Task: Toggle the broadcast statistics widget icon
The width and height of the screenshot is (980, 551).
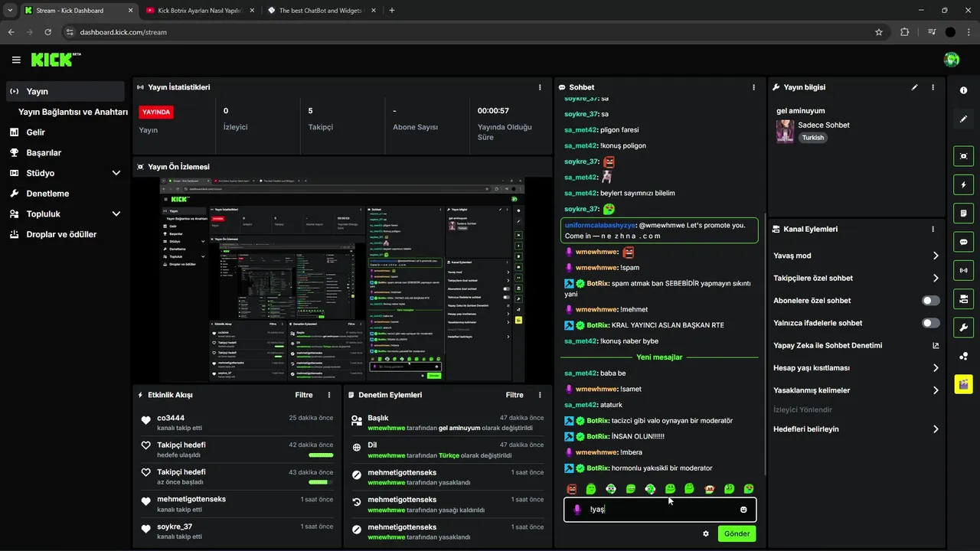Action: (x=963, y=270)
